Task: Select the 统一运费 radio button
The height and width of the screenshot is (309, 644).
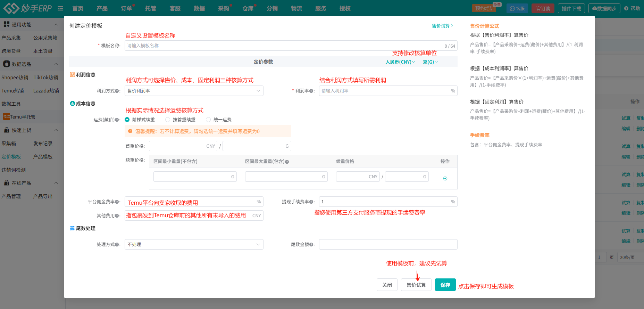Action: click(x=208, y=120)
